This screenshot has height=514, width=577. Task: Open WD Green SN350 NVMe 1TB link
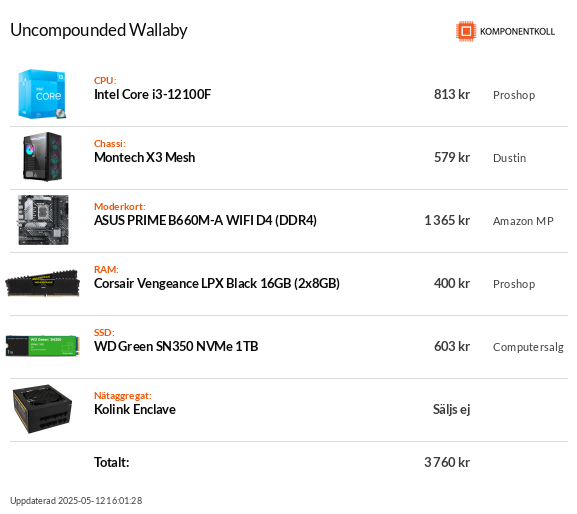176,346
